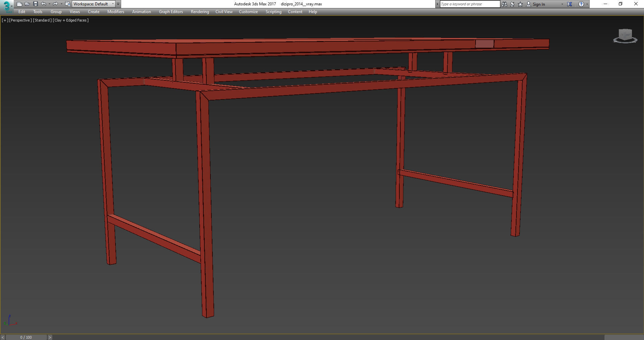Open the Content menu

coord(295,12)
